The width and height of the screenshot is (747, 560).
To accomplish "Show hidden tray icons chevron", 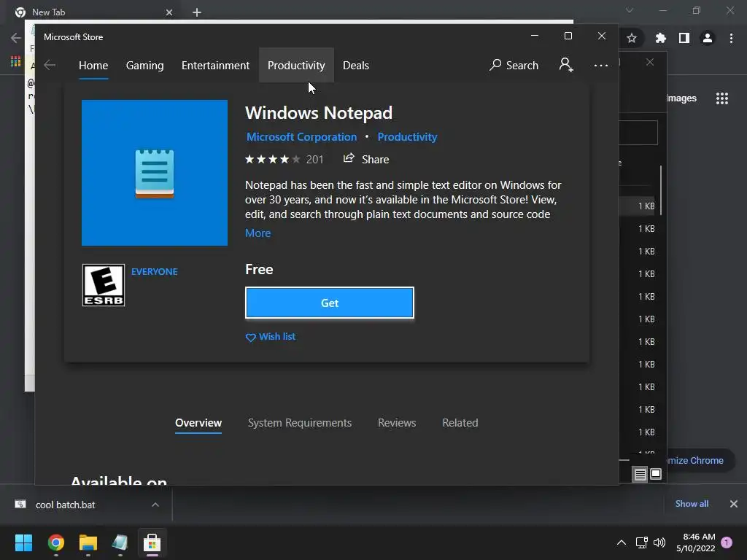I will 622,542.
